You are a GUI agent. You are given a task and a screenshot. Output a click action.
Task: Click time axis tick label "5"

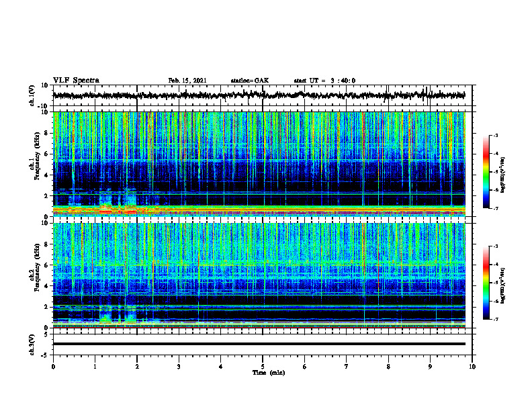tap(263, 367)
